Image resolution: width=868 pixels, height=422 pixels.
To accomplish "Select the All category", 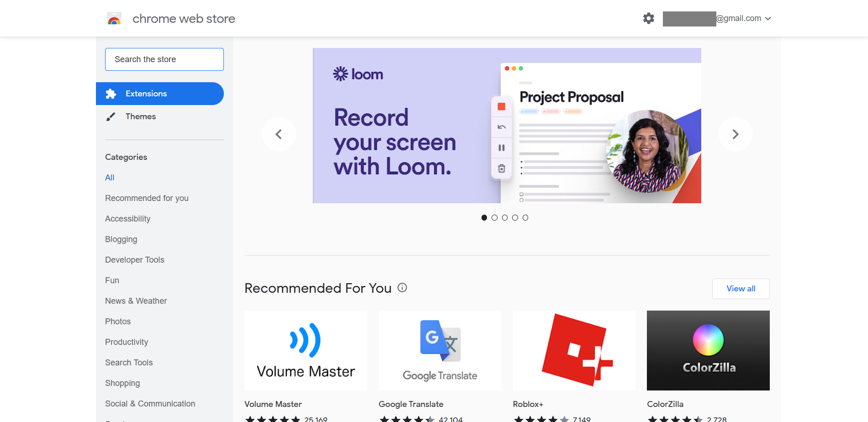I will (110, 178).
